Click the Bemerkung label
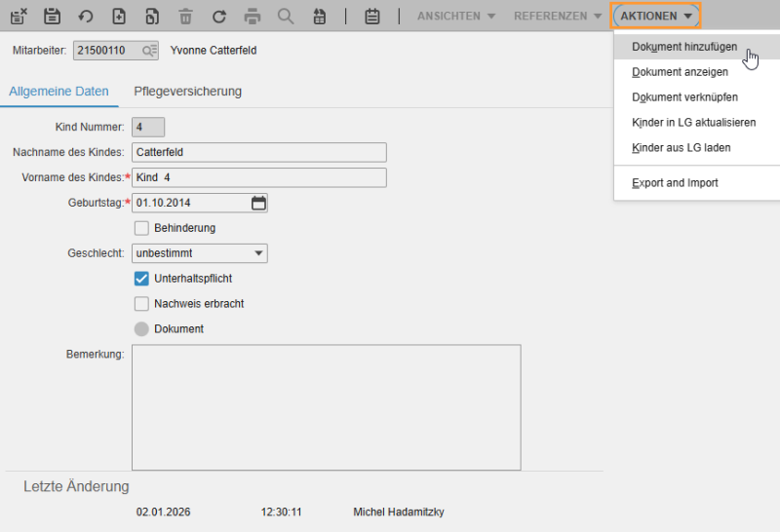780x532 pixels. (95, 355)
